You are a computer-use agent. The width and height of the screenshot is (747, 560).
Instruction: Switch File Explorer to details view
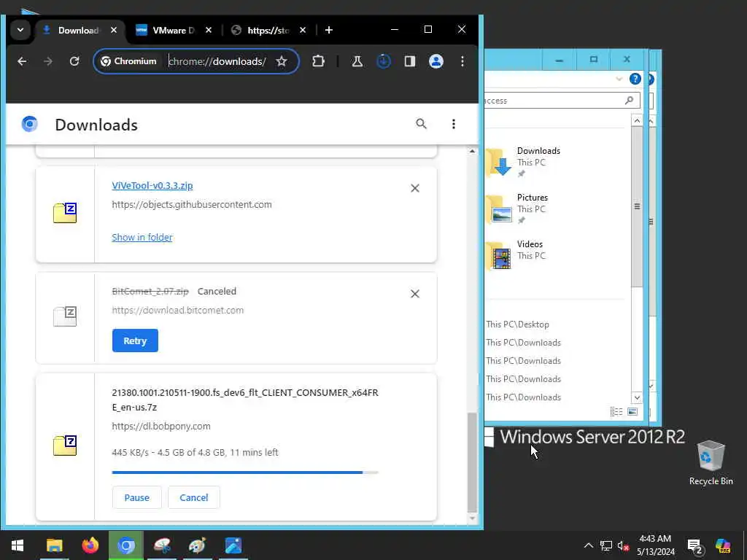(616, 412)
